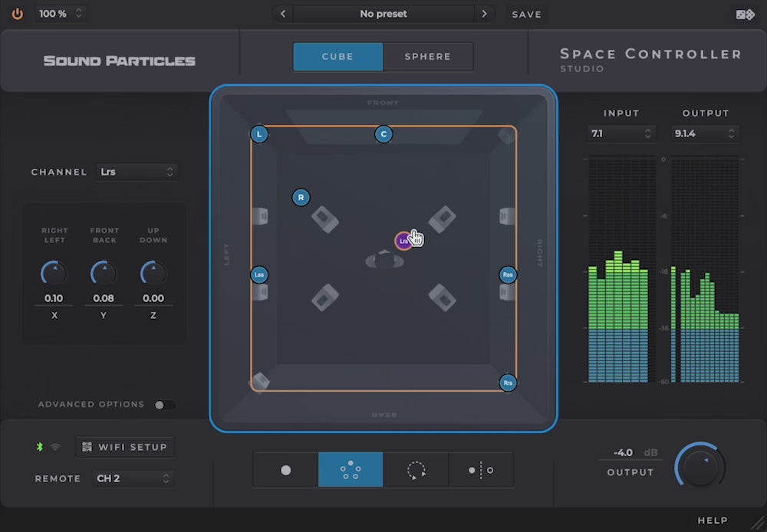Click the WiFi signal status icon
The image size is (767, 532).
56,447
